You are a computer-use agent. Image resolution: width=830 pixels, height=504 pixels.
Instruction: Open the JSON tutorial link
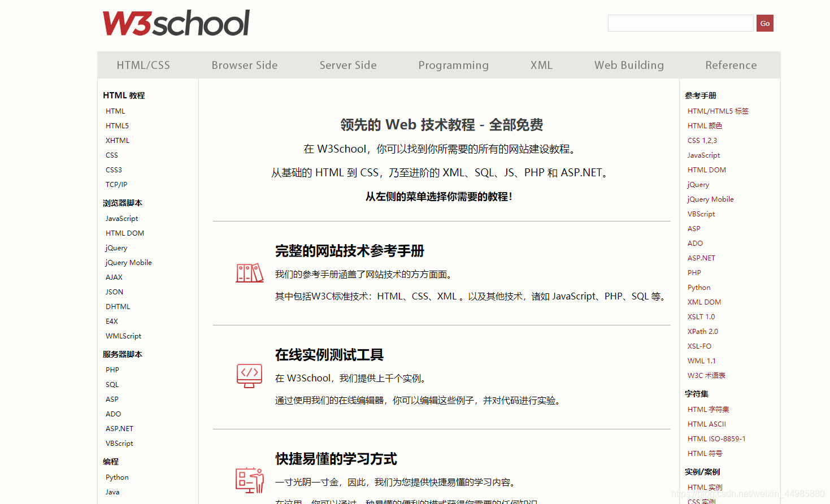(x=114, y=292)
